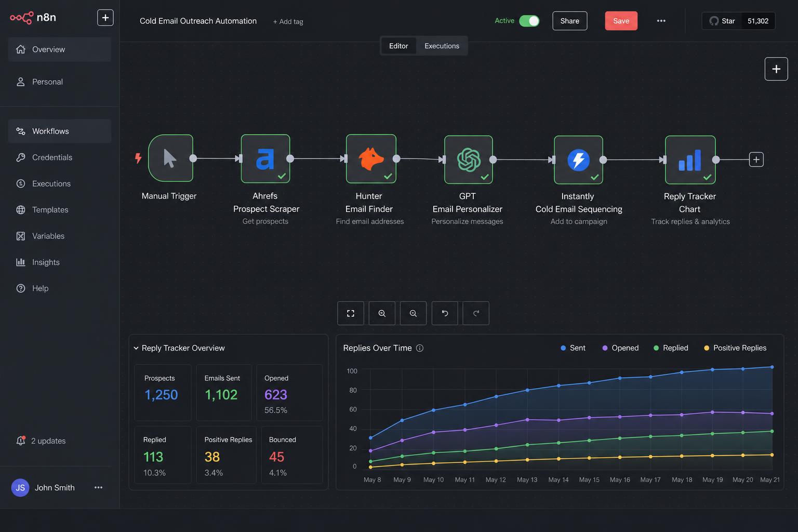The image size is (798, 532).
Task: Toggle the Positive Replies legend entry
Action: tap(735, 348)
